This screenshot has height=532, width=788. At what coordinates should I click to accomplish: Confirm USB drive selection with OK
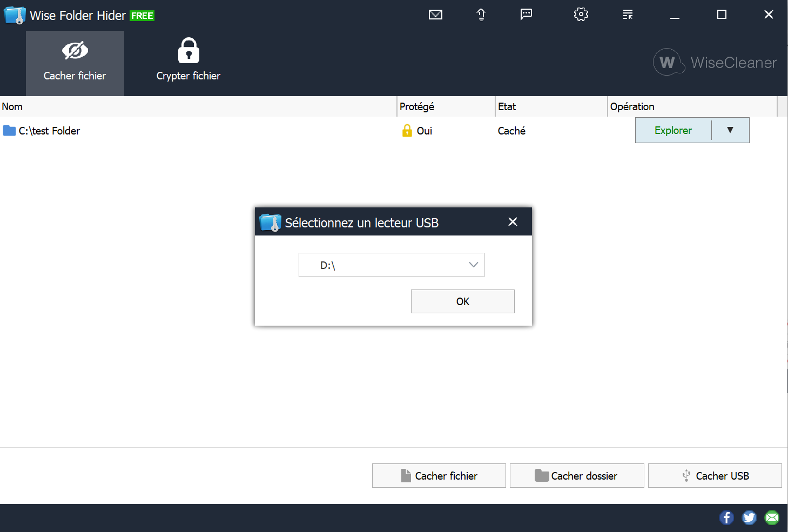[x=463, y=301]
